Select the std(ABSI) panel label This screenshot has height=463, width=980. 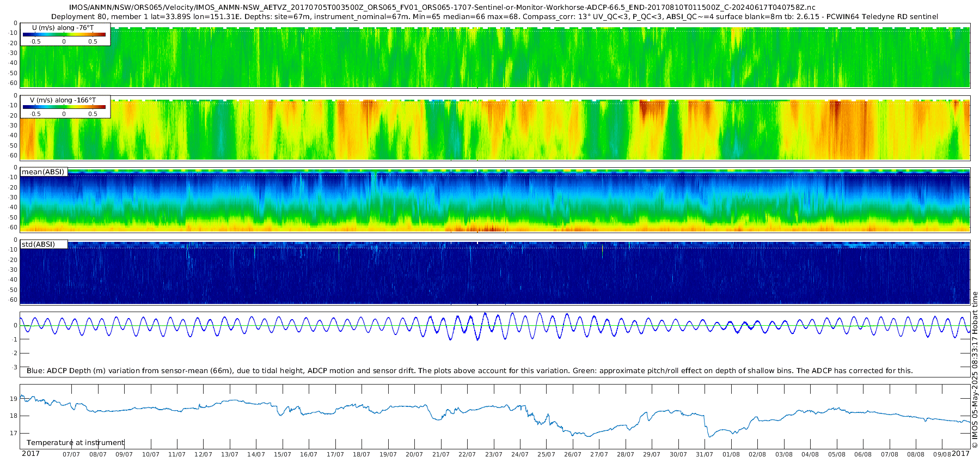point(44,244)
